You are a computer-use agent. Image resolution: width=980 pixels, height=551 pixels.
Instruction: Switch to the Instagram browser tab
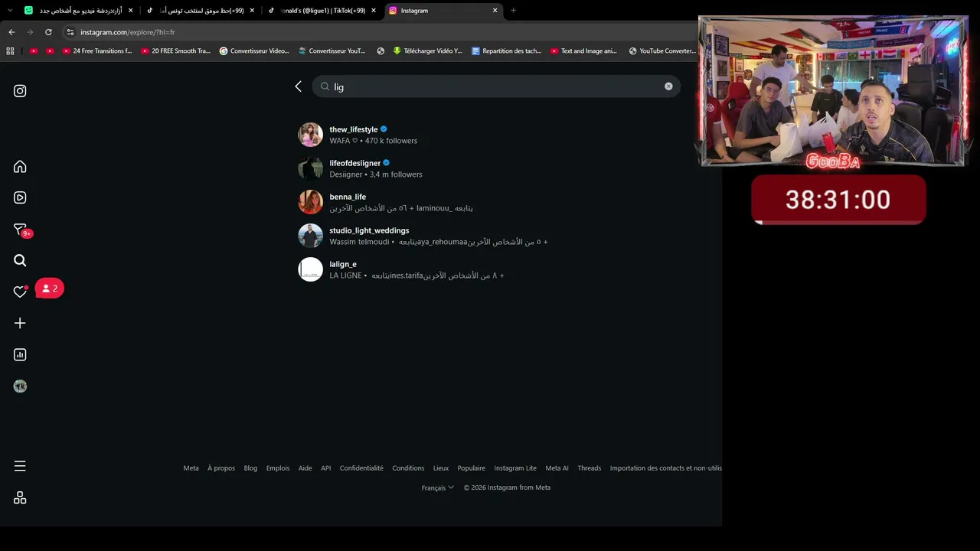(x=443, y=11)
